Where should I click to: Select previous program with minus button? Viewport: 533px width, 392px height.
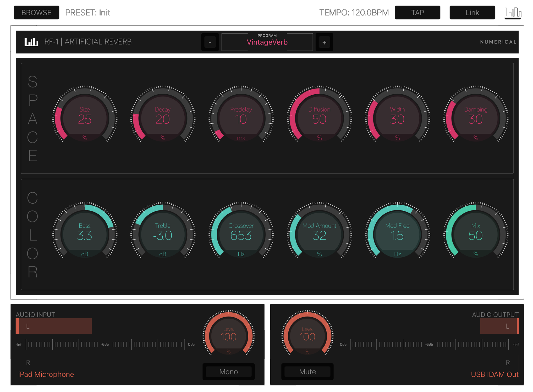pos(210,42)
